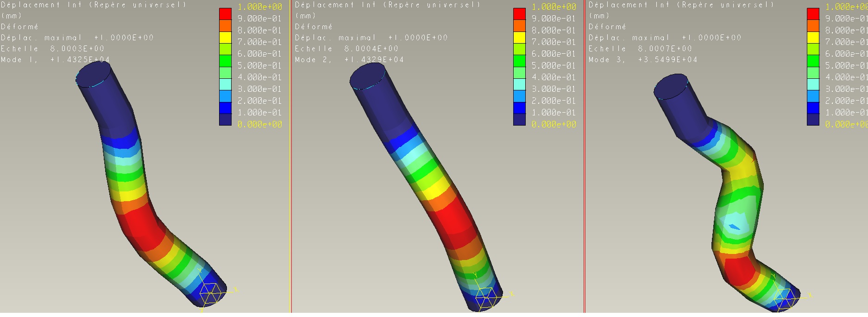Select the yellow legend swatch in Mode 2 view
Image resolution: width=868 pixels, height=317 pixels.
(x=519, y=38)
